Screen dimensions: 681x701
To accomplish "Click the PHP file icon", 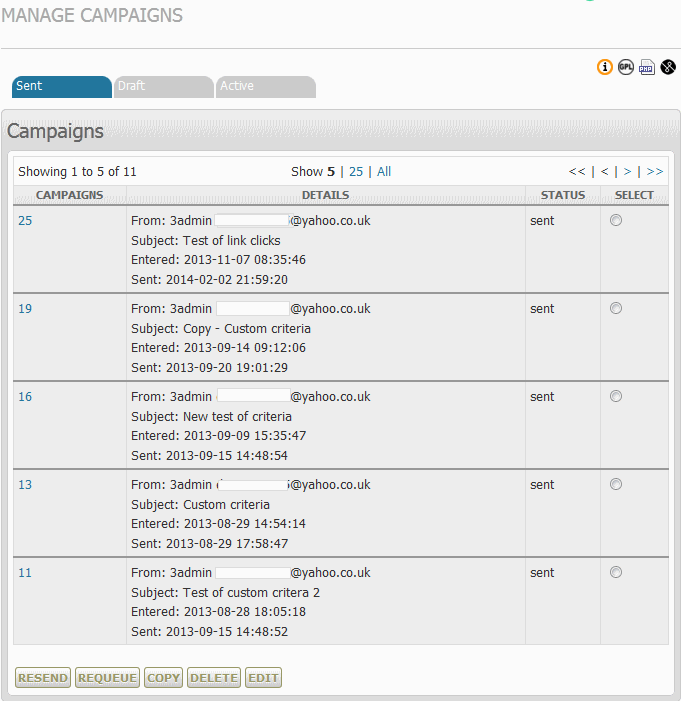I will click(x=647, y=67).
